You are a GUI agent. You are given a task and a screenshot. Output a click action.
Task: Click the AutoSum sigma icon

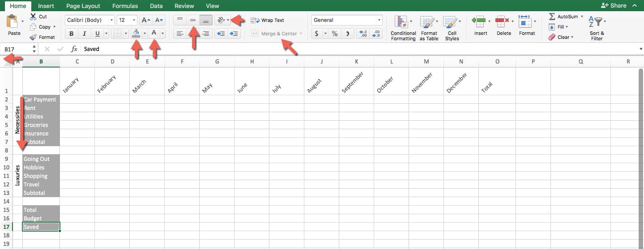point(552,17)
